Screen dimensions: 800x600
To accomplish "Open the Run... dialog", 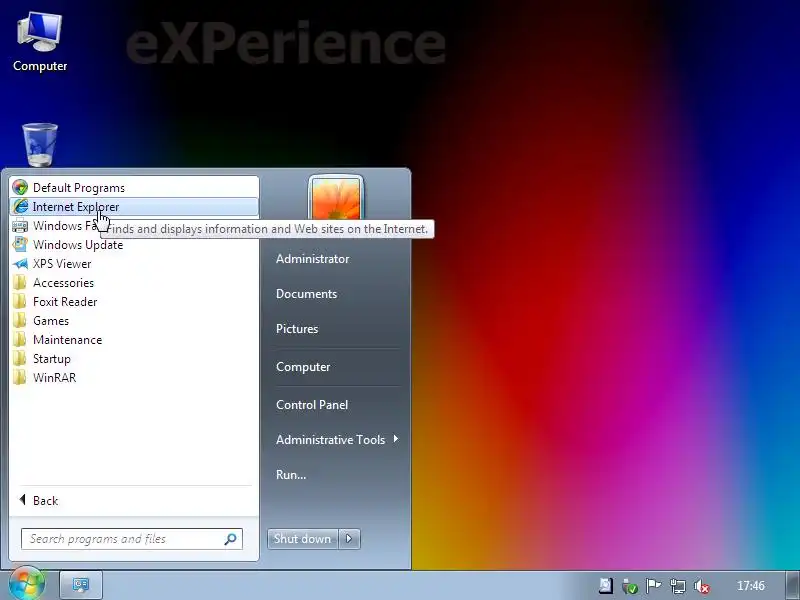I will (x=291, y=474).
